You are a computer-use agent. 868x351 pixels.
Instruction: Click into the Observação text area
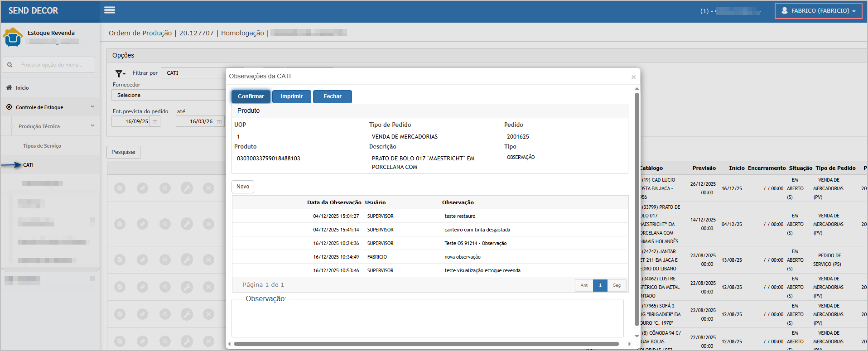(427, 319)
